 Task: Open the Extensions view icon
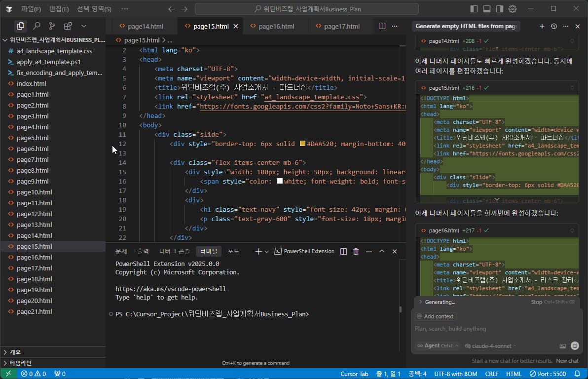(x=68, y=26)
